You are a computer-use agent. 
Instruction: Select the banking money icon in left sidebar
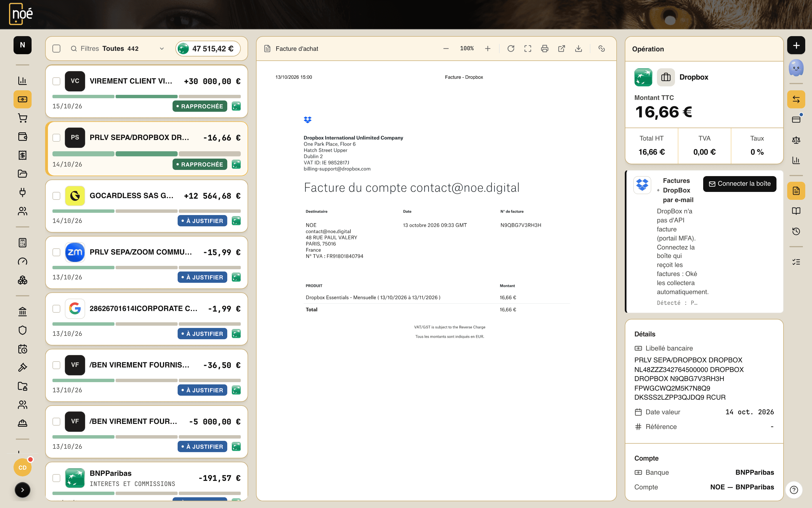pos(23,99)
